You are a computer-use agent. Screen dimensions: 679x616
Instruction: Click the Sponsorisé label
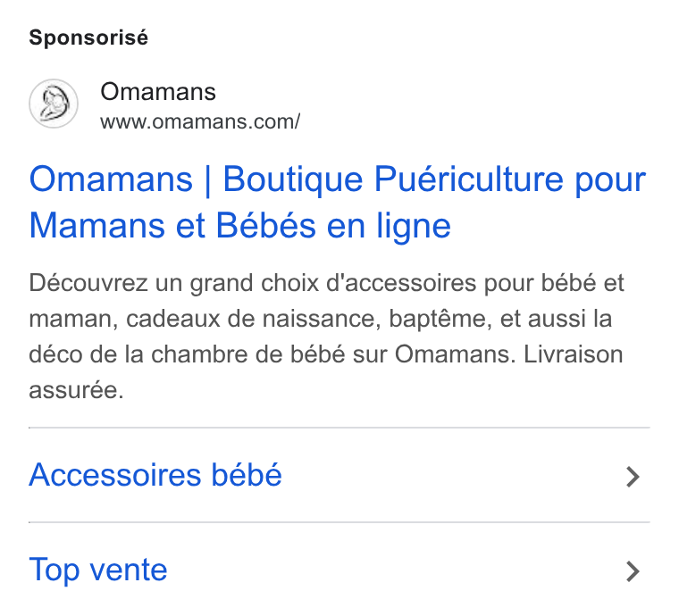[x=88, y=37]
